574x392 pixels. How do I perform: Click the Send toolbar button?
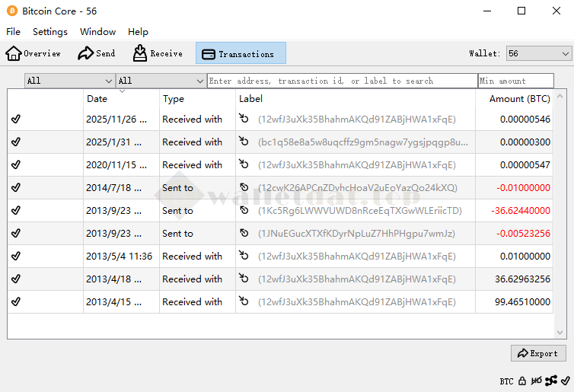coord(96,53)
